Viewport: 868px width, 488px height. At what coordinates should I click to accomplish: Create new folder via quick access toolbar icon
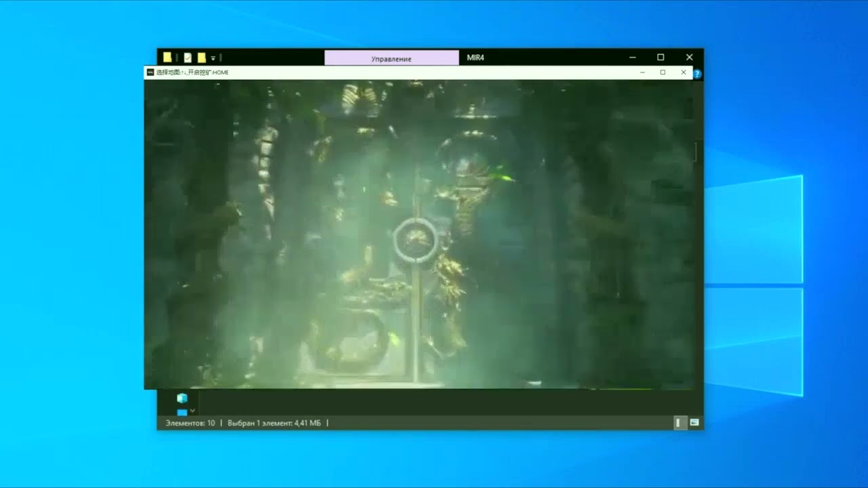[x=201, y=58]
